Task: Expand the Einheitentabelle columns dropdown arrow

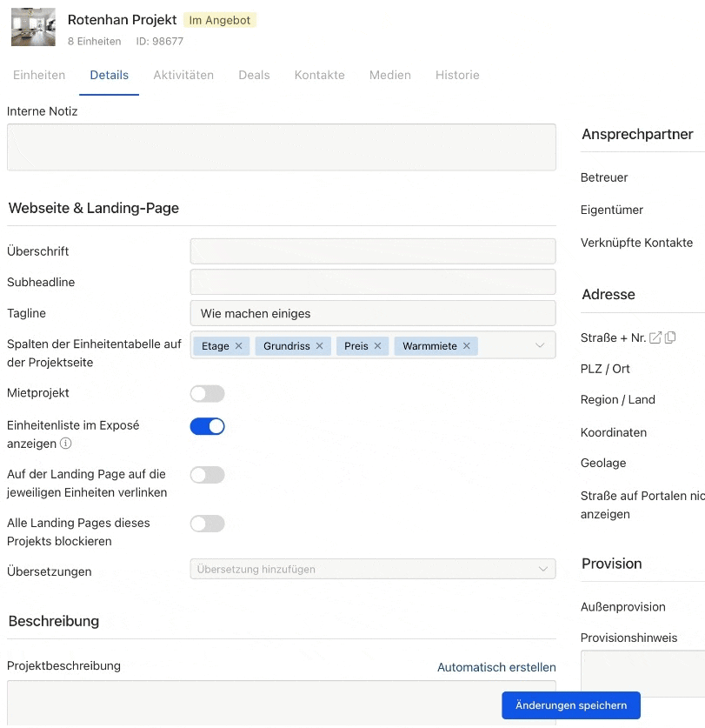Action: 540,346
